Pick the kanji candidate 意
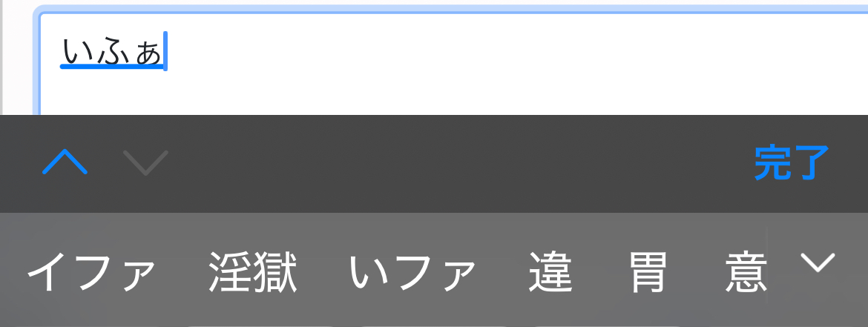Viewport: 868px width, 327px height. (x=746, y=271)
